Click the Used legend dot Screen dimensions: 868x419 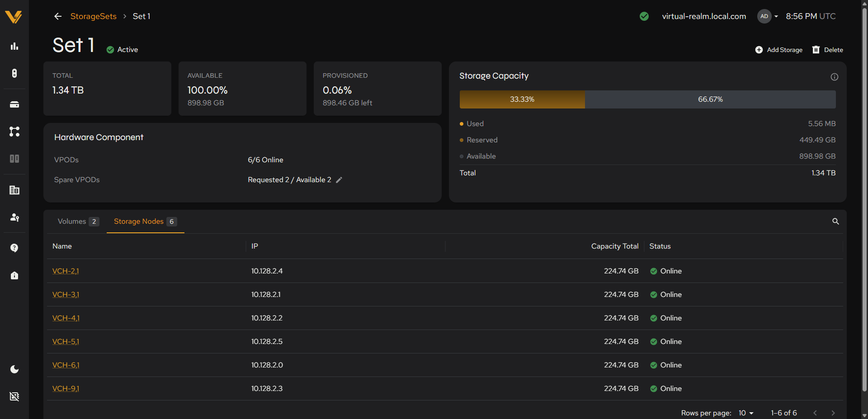(462, 124)
